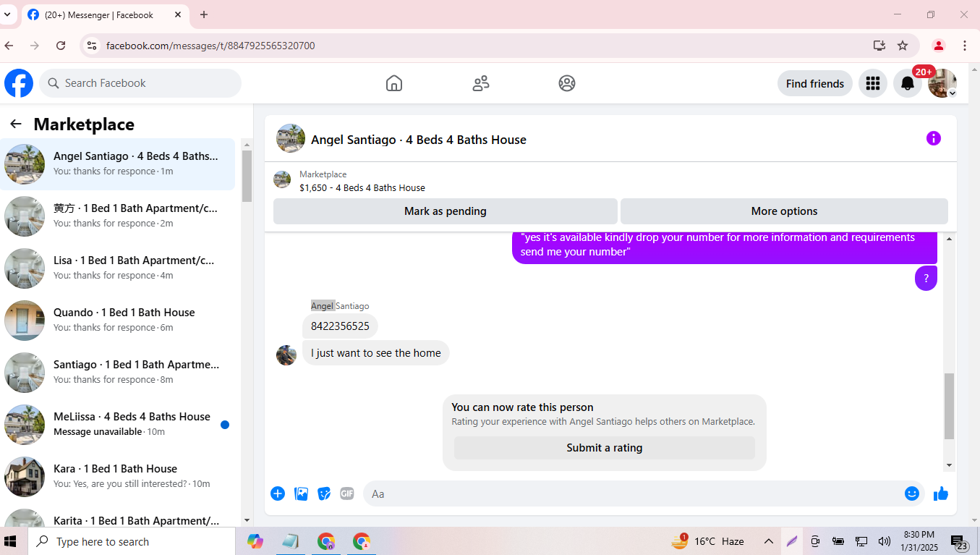Open the notifications bell

point(908,83)
